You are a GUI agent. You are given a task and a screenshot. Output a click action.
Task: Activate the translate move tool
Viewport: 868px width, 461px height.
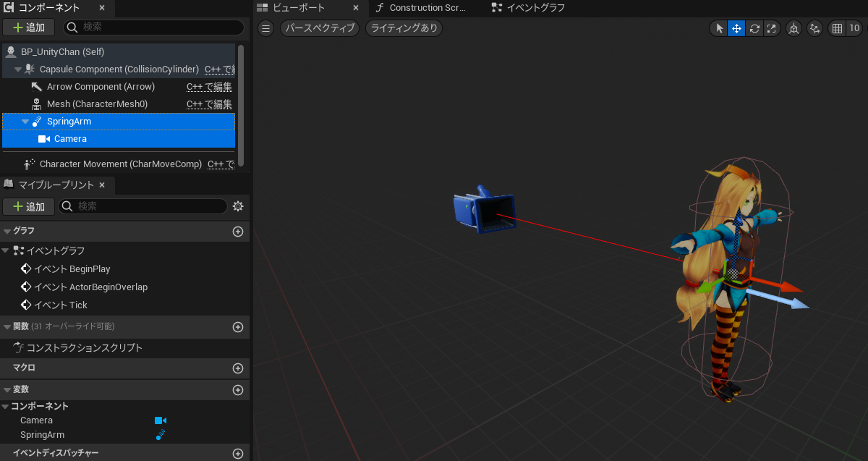coord(736,28)
